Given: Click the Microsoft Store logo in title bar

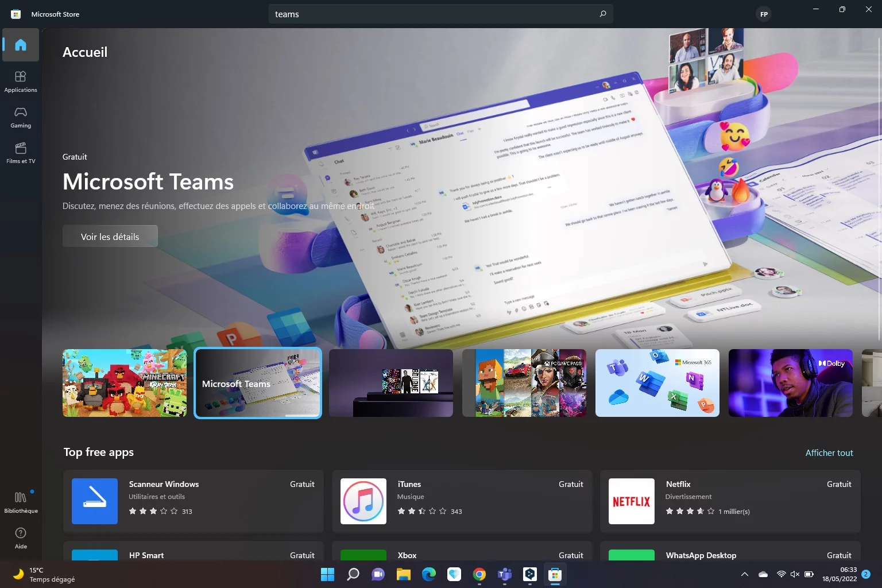Looking at the screenshot, I should coord(16,14).
